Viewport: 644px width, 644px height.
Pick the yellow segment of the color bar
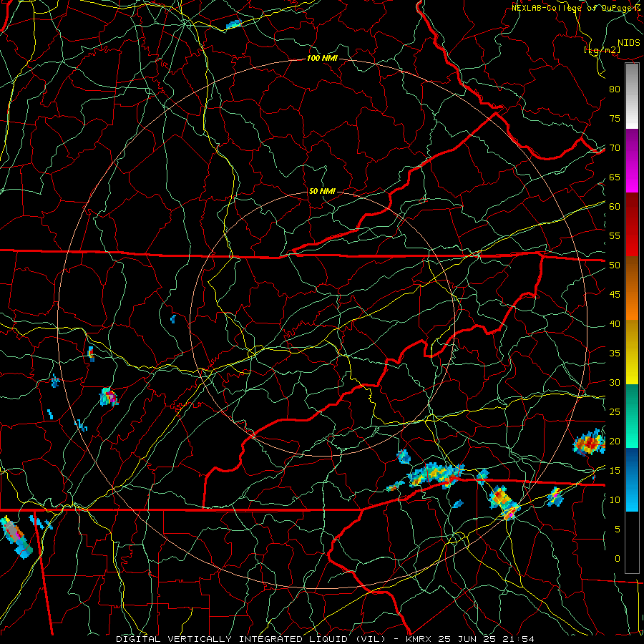click(632, 352)
